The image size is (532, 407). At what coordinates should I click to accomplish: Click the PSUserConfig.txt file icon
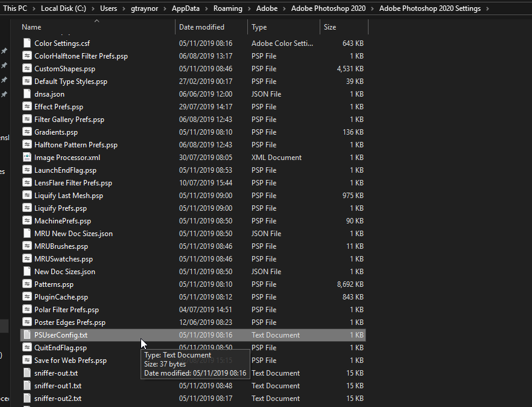[x=27, y=335]
